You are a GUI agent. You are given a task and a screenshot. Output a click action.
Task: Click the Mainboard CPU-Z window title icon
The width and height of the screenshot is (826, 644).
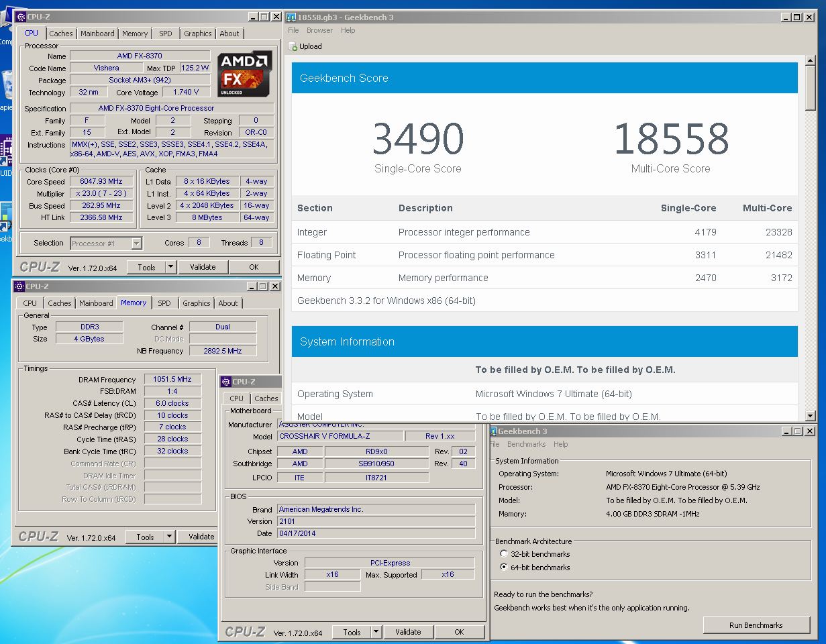click(x=226, y=382)
